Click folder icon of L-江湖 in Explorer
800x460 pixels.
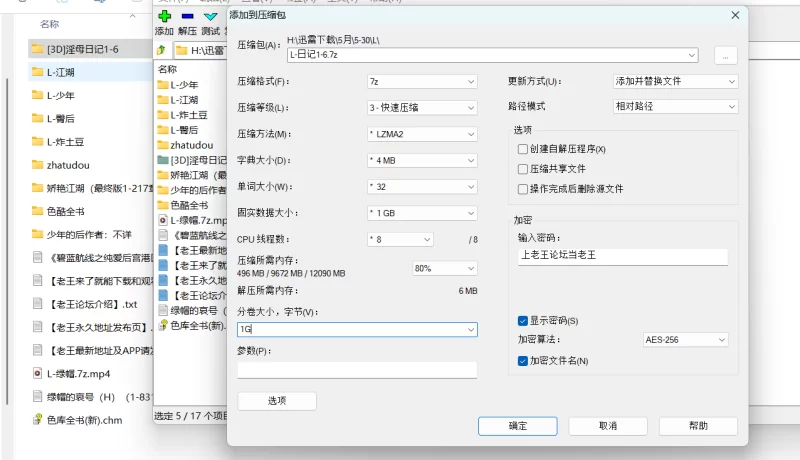(x=37, y=72)
